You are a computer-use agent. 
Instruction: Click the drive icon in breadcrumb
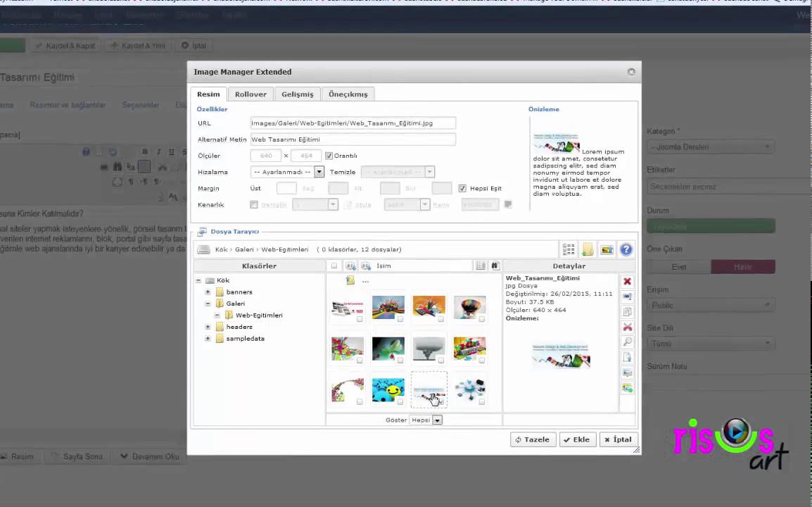pyautogui.click(x=203, y=249)
